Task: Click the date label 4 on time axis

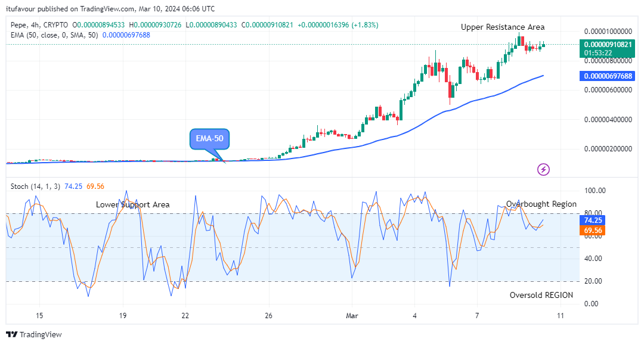Action: (x=414, y=316)
